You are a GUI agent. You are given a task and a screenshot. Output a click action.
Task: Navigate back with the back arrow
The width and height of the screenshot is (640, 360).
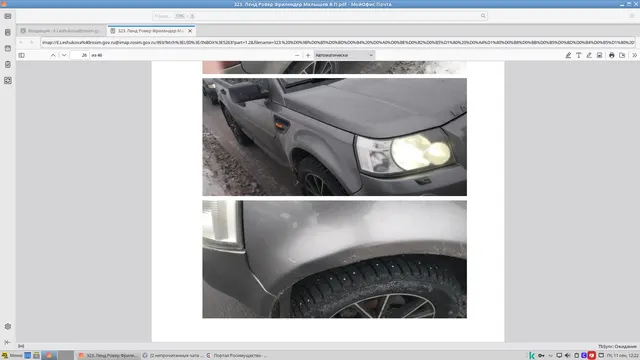[x=21, y=42]
